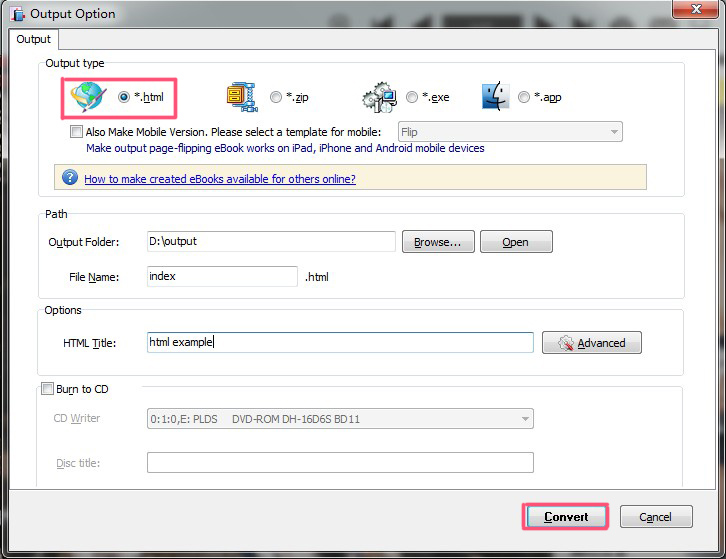The image size is (726, 559).
Task: Open the Flip mobile template dropdown
Action: tap(510, 132)
